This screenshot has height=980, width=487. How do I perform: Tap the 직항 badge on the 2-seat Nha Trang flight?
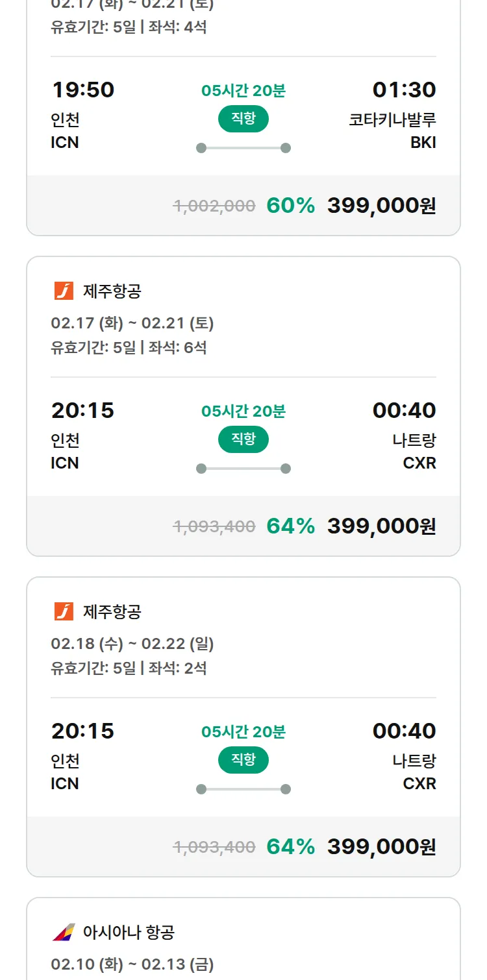tap(243, 760)
